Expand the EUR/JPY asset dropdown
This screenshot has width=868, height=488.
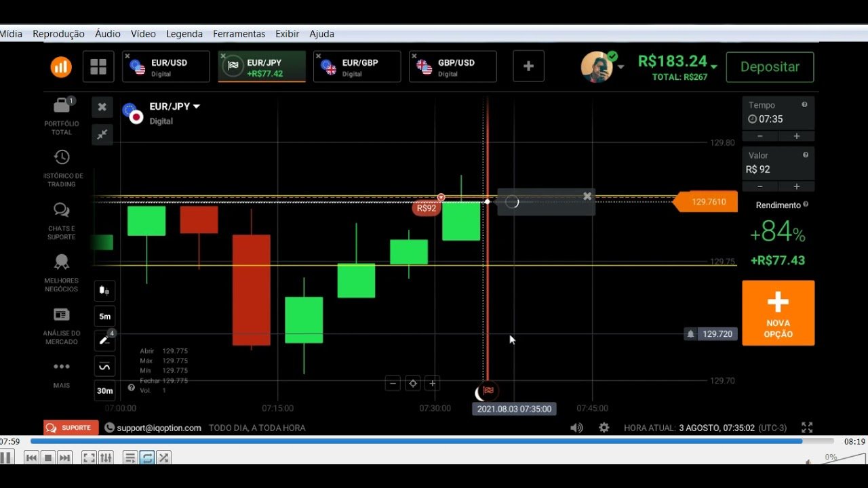(197, 106)
